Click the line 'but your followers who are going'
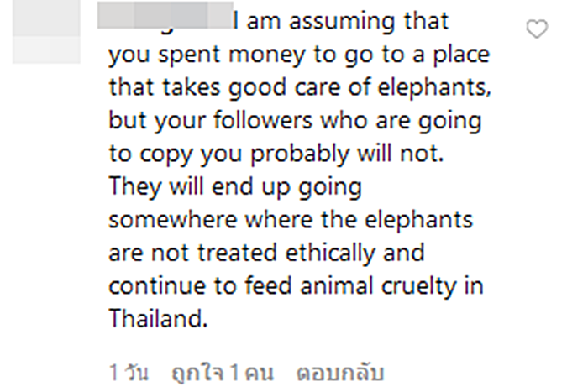 point(295,122)
